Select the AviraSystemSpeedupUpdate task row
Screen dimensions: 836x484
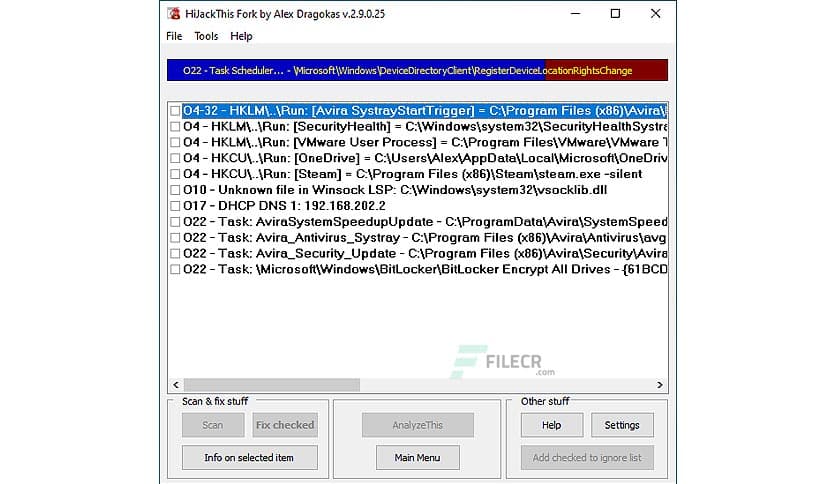(424, 222)
